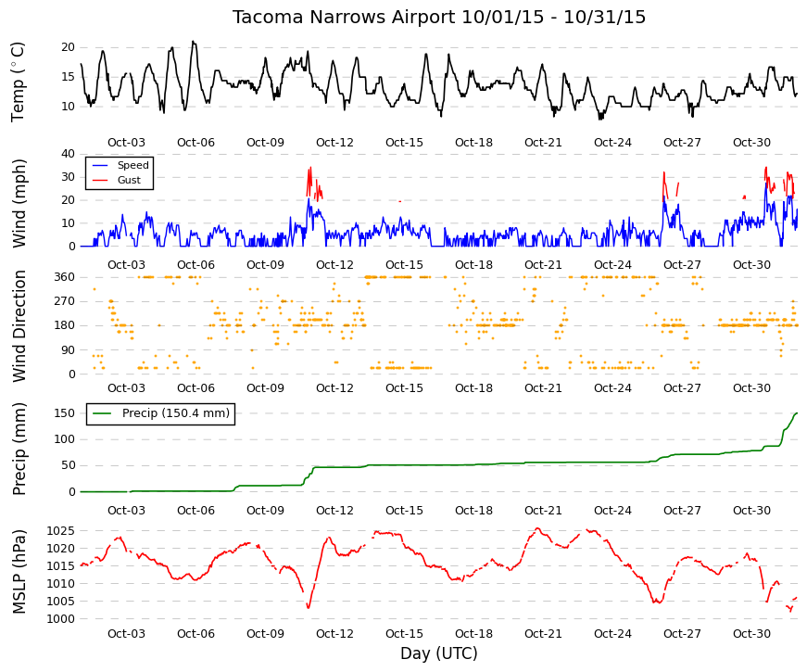Screen dimensions: 807x672
Task: Click Oct-30 tick under MSLP chart
Action: coord(751,634)
